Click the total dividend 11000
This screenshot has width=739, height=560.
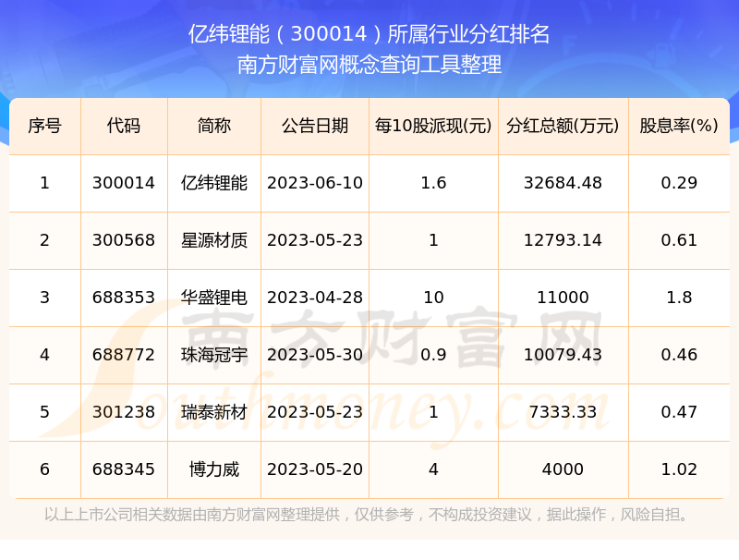pyautogui.click(x=563, y=298)
